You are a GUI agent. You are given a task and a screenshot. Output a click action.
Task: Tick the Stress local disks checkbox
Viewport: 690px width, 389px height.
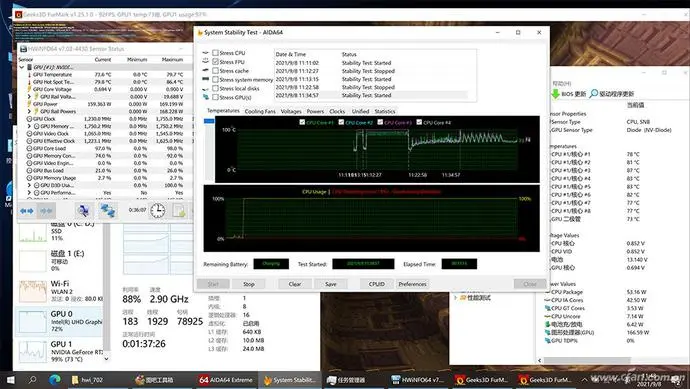(x=215, y=88)
